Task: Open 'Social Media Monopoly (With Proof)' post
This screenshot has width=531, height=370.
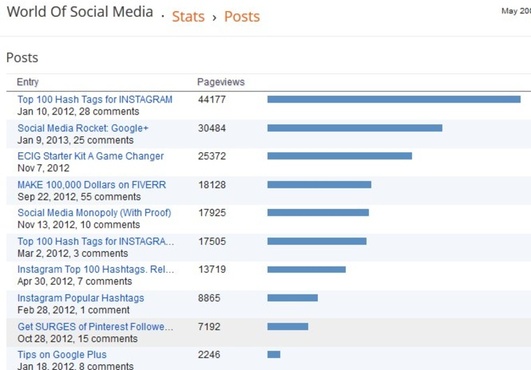Action: pyautogui.click(x=94, y=213)
